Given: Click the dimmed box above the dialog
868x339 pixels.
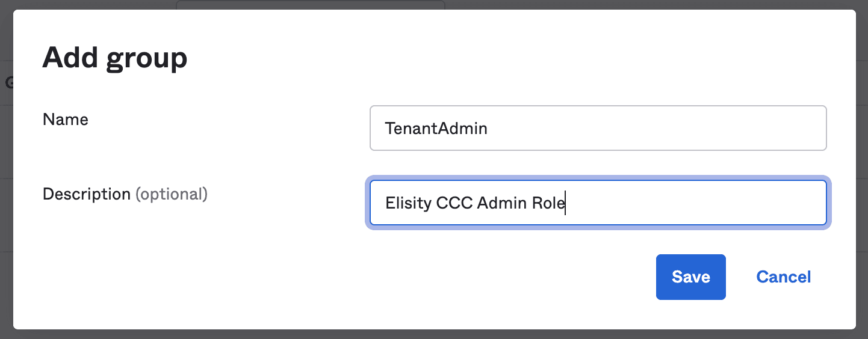Looking at the screenshot, I should click(310, 4).
